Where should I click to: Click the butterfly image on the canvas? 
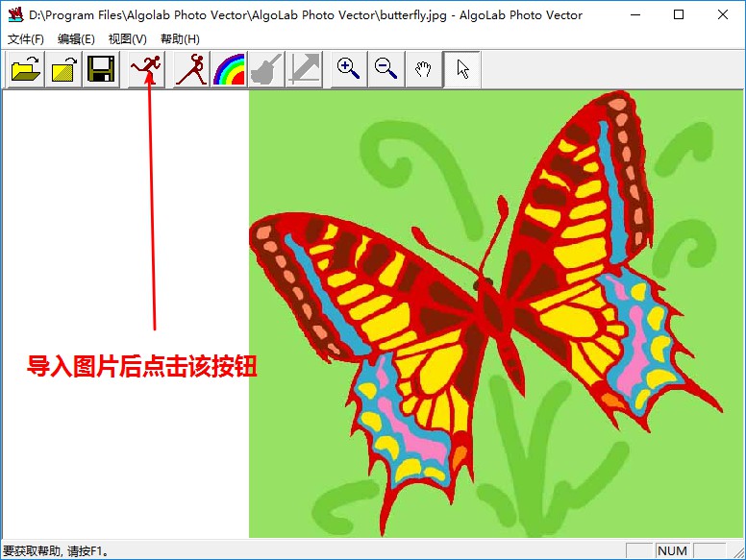pos(497,314)
